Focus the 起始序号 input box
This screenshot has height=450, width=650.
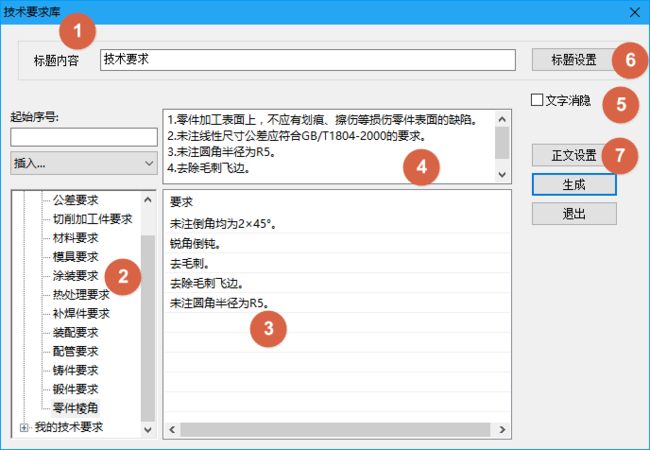click(84, 137)
